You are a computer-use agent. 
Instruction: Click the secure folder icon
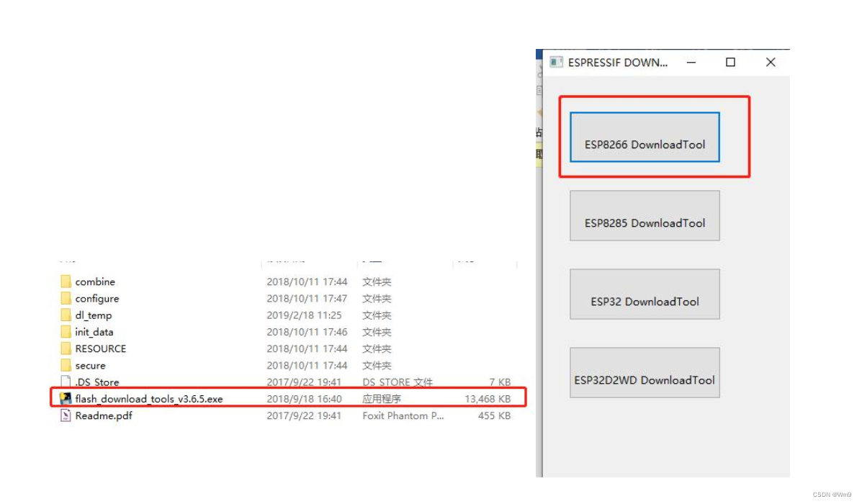click(66, 366)
